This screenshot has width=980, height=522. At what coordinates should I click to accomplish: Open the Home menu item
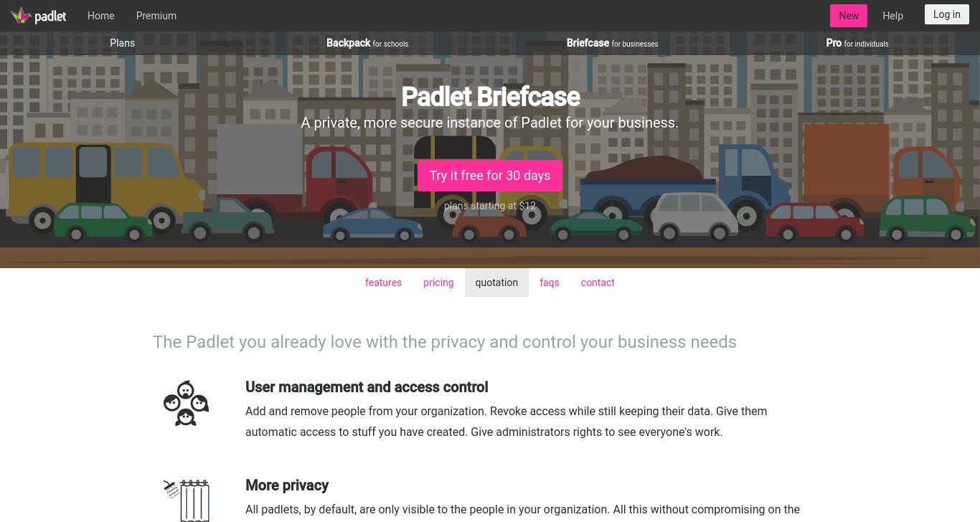click(x=101, y=16)
